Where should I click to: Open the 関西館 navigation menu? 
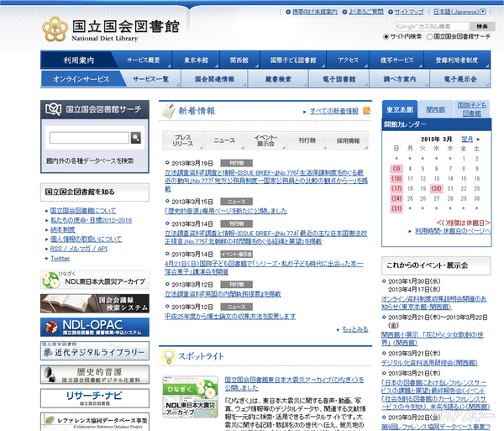[x=239, y=60]
